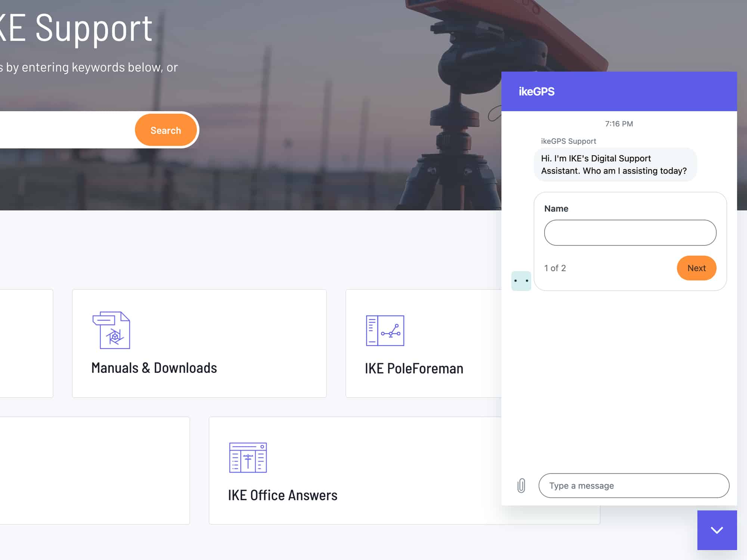Click the Digital Support Assistant greeting message
The width and height of the screenshot is (747, 560).
click(615, 165)
